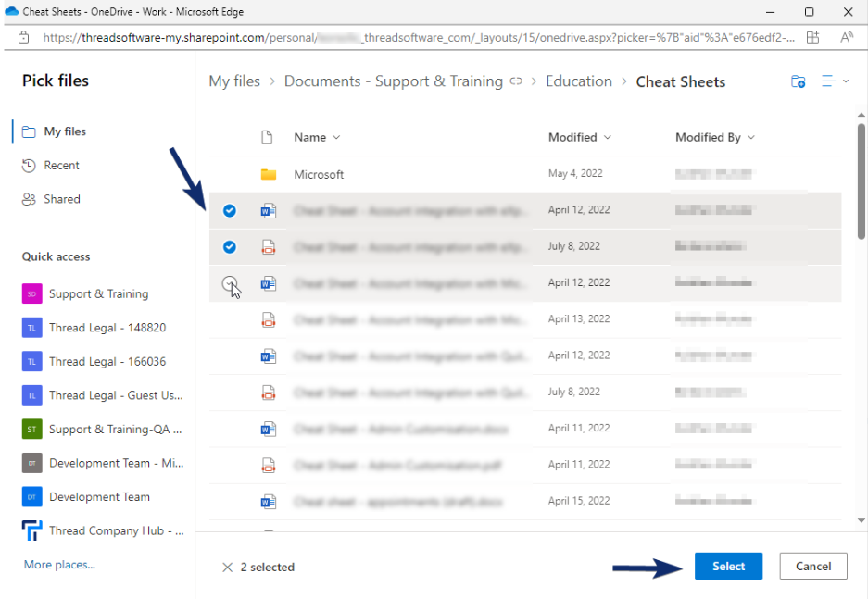Open the view options list icon

(828, 81)
